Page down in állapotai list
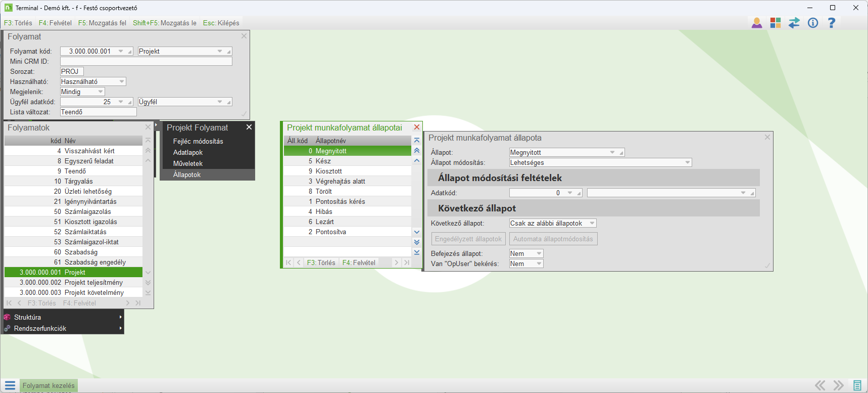The image size is (868, 393). coord(417,242)
